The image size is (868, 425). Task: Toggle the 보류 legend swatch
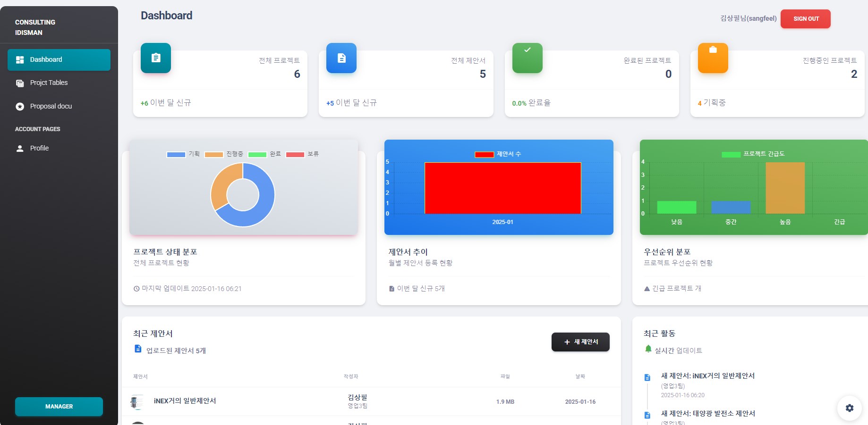point(295,154)
